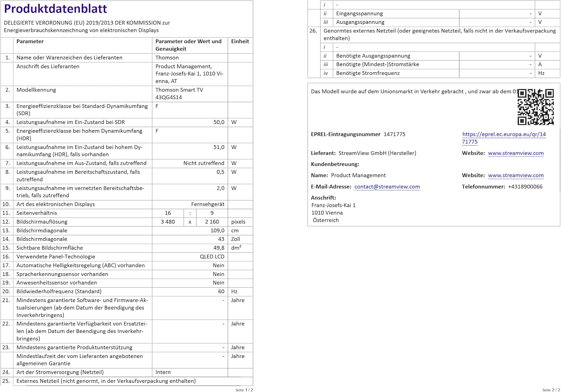Click the 'Einheit' column header
Viewport: 561px width, 392px height.
point(240,42)
